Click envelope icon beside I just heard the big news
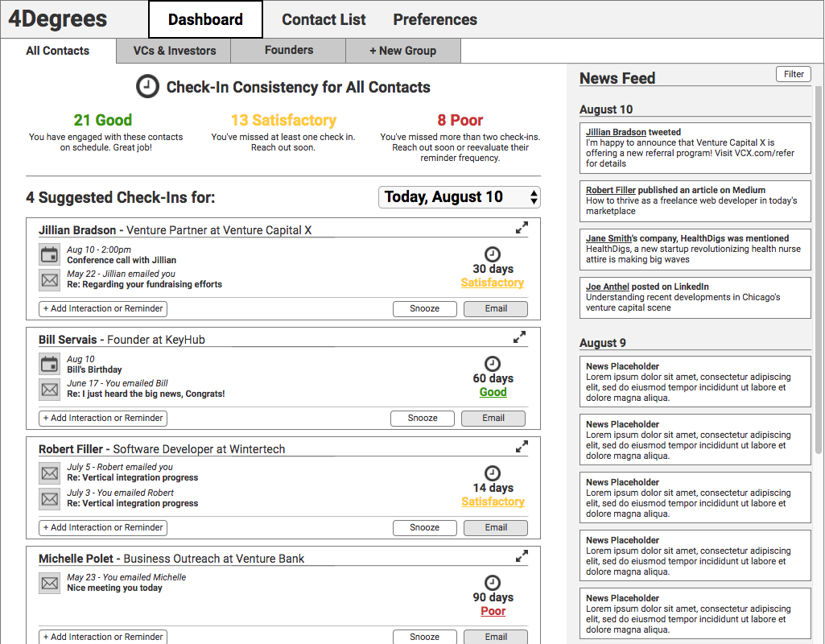Screen dimensions: 825x644 pyautogui.click(x=49, y=390)
